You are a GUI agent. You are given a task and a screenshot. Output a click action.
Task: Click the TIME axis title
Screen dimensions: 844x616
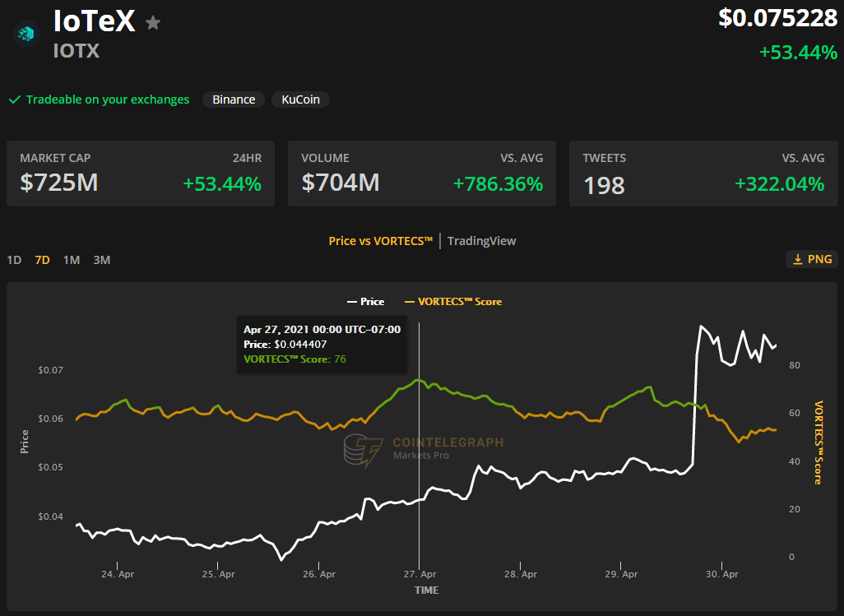pyautogui.click(x=426, y=591)
